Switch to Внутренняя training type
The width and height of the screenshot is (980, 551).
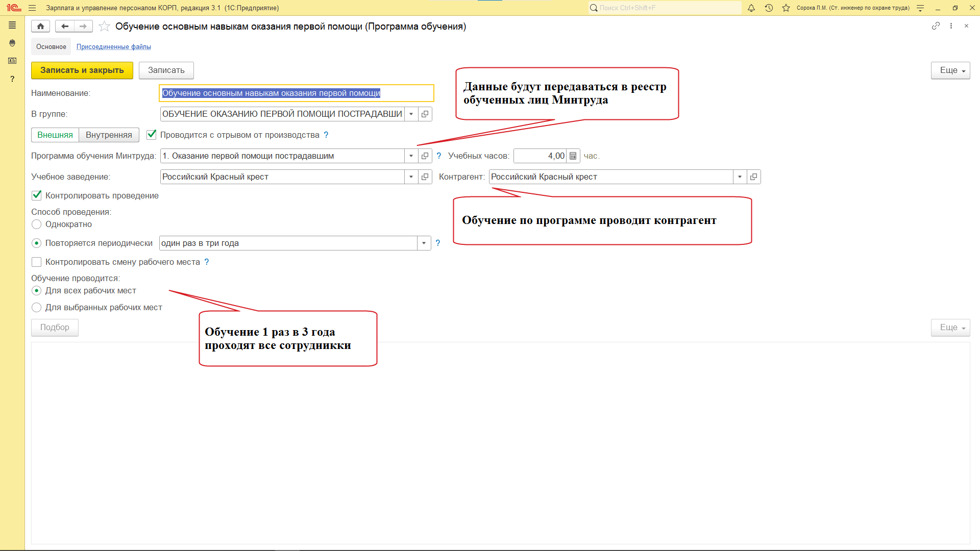tap(109, 135)
